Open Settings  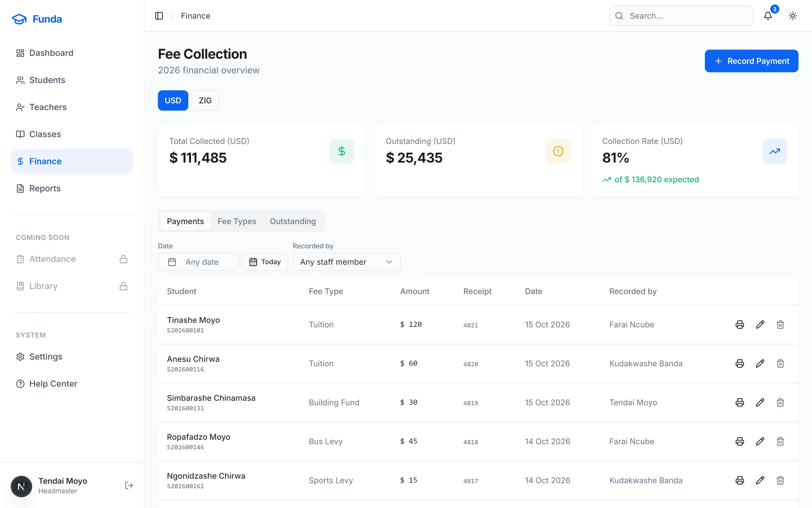click(x=72, y=356)
